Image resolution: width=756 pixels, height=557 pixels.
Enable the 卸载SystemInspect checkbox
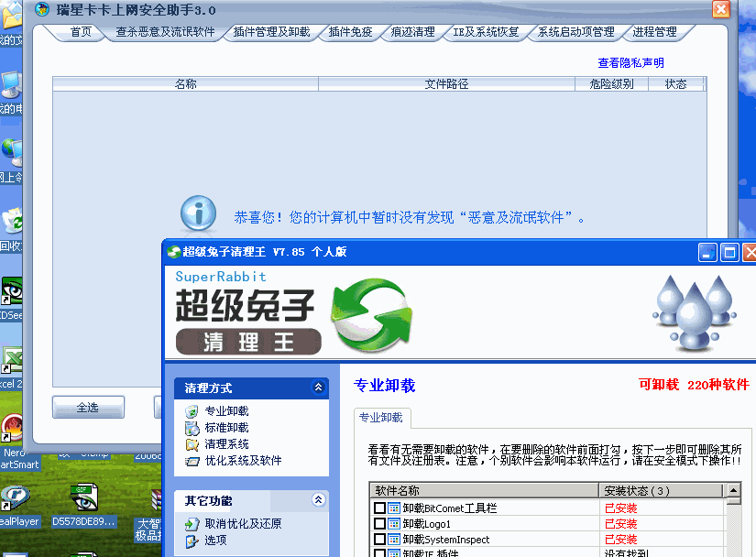tap(379, 540)
